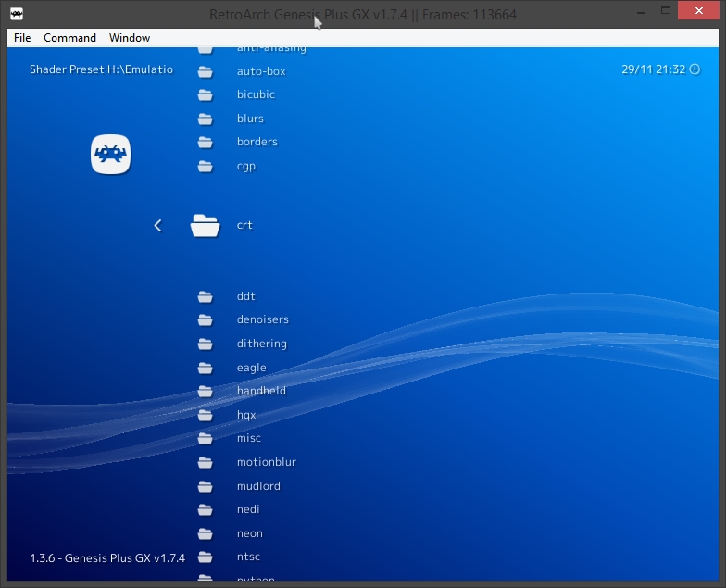Select the motionblur entry label

pyautogui.click(x=267, y=462)
